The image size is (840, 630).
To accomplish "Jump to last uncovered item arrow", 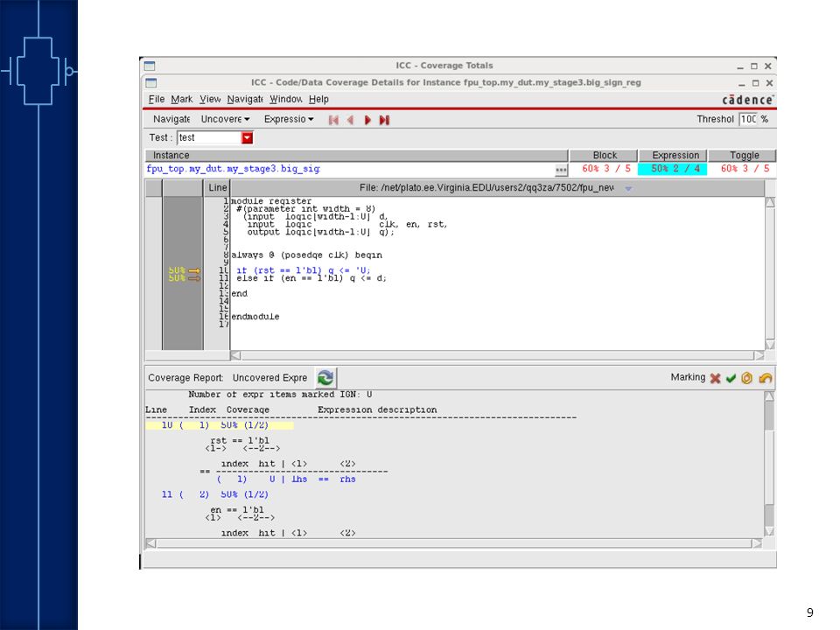I will click(384, 120).
